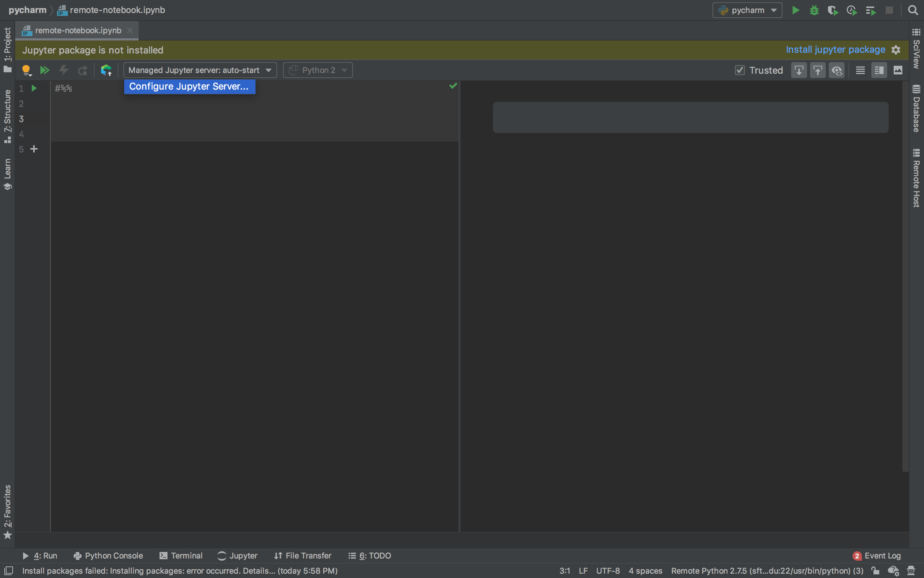Open notification settings gear icon
Screen dimensions: 924x578
(x=896, y=50)
